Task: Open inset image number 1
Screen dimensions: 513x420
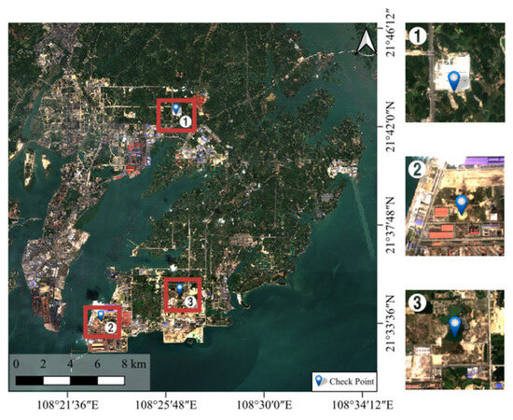Action: [x=455, y=73]
